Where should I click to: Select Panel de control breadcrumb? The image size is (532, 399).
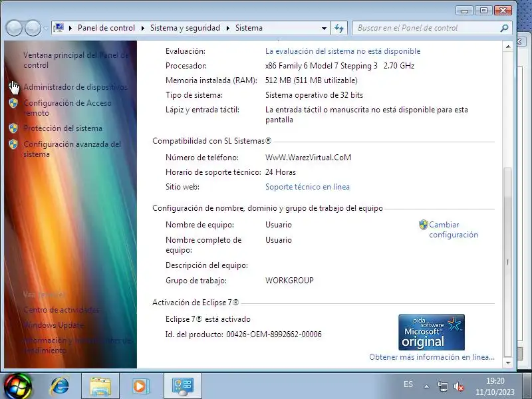click(x=106, y=28)
